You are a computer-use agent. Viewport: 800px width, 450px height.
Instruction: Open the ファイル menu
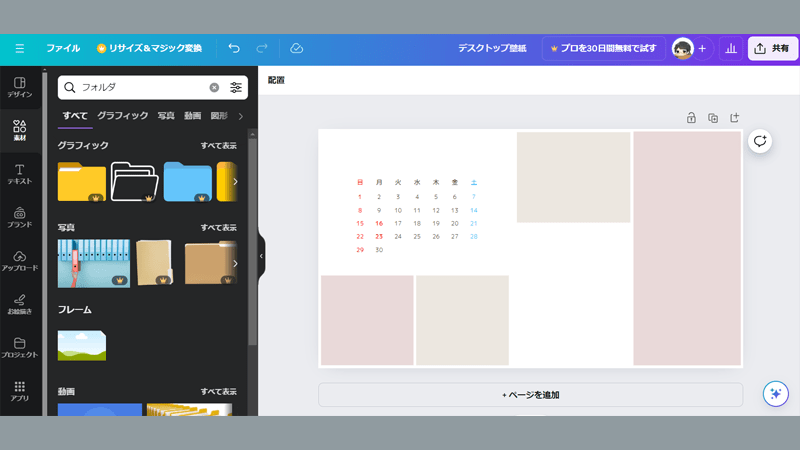(x=63, y=48)
